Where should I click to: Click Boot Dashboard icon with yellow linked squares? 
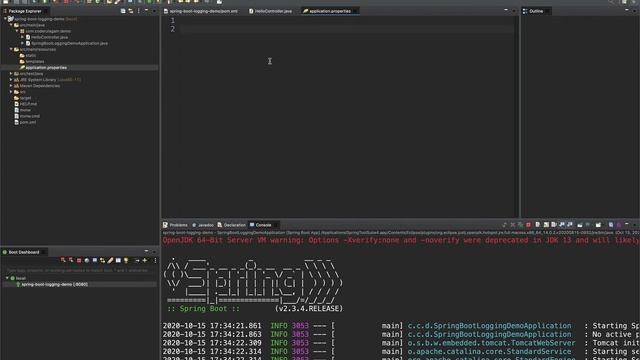[x=102, y=260]
